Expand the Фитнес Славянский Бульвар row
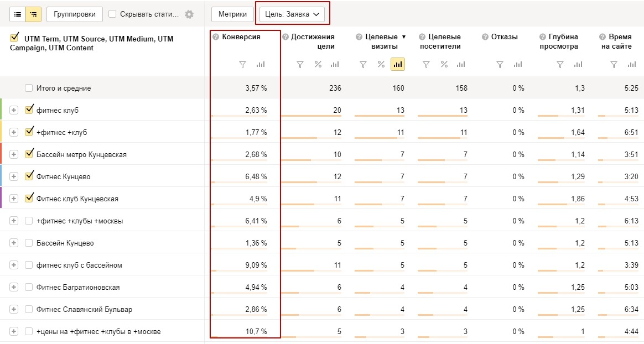 pyautogui.click(x=14, y=310)
